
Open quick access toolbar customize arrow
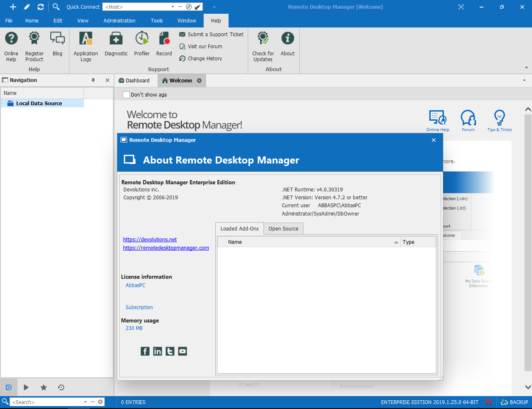click(x=214, y=7)
